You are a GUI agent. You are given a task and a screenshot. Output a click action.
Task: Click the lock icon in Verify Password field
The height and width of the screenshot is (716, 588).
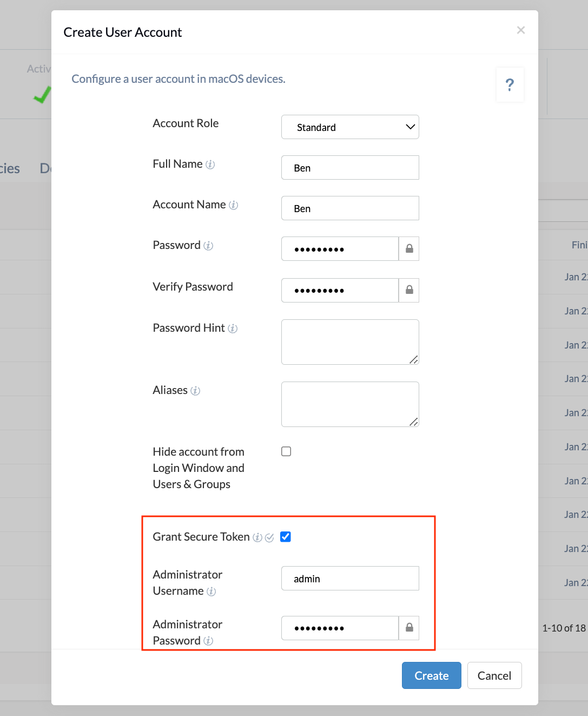[409, 290]
